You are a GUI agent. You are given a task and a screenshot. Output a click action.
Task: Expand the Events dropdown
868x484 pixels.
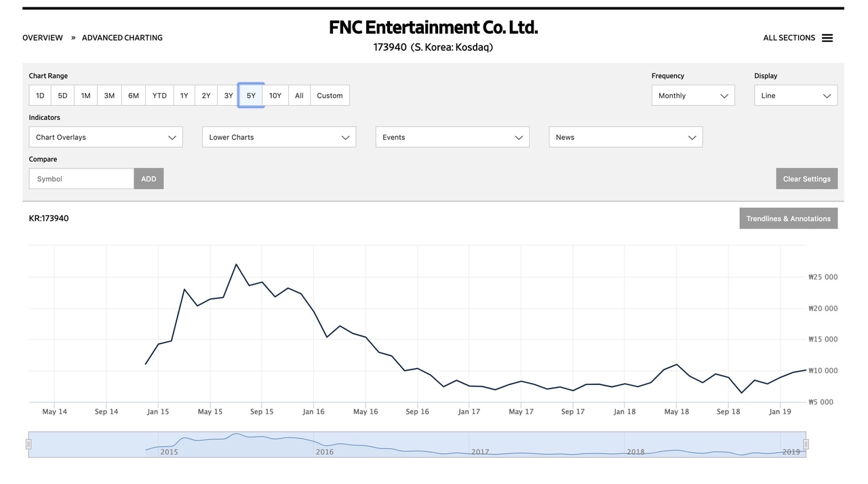tap(452, 137)
